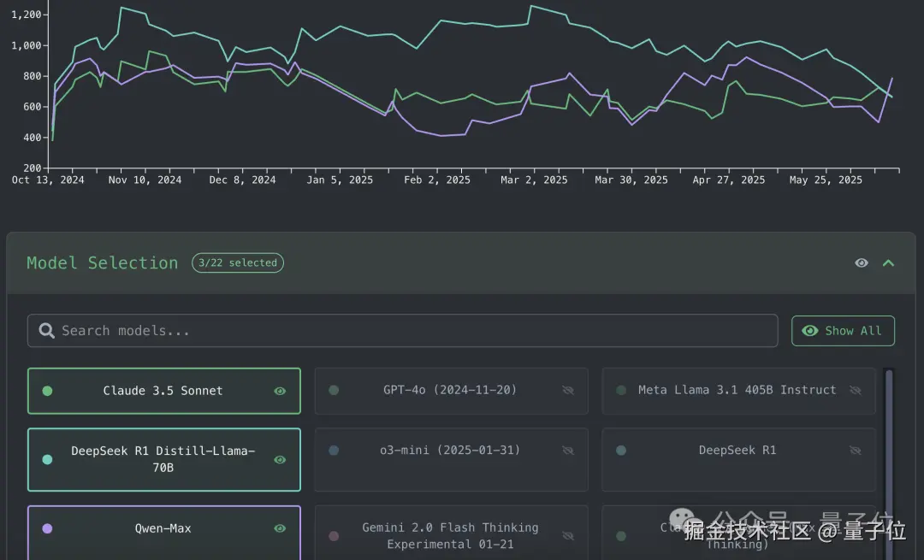Click hidden-eye icon on DeepSeek R1 card

pyautogui.click(x=855, y=451)
